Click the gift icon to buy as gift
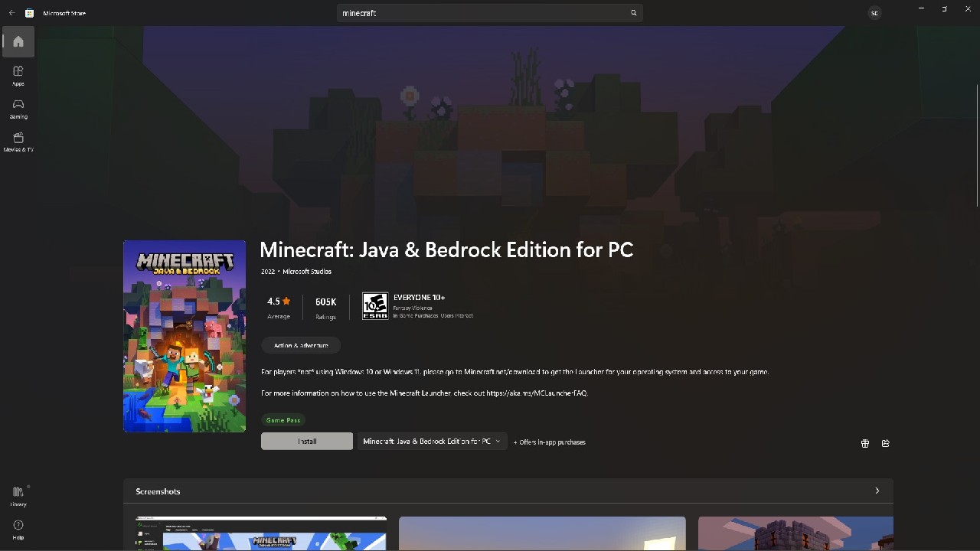Image resolution: width=980 pixels, height=551 pixels. (x=864, y=443)
